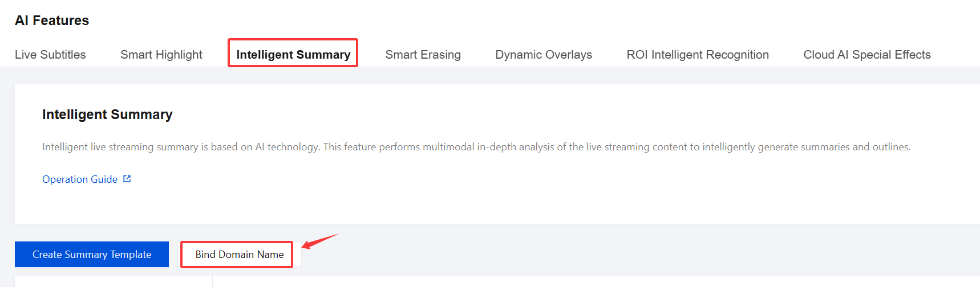The height and width of the screenshot is (287, 980).
Task: Show the Cloud AI Special Effects tab
Action: 867,55
